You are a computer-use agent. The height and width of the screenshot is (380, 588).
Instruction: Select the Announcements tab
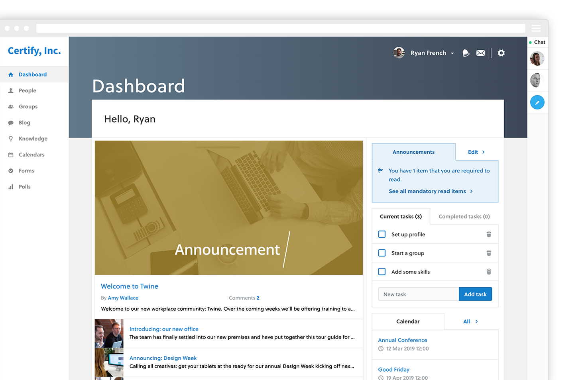(413, 152)
